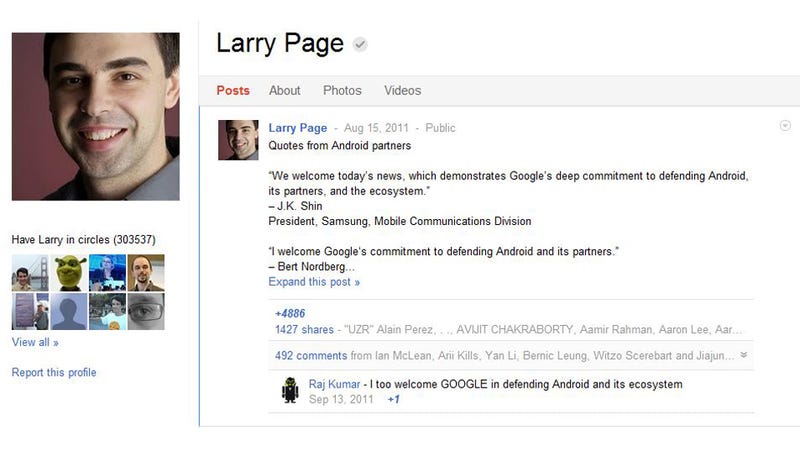This screenshot has width=800, height=450.
Task: Click the Expand this post link
Action: pyautogui.click(x=314, y=282)
